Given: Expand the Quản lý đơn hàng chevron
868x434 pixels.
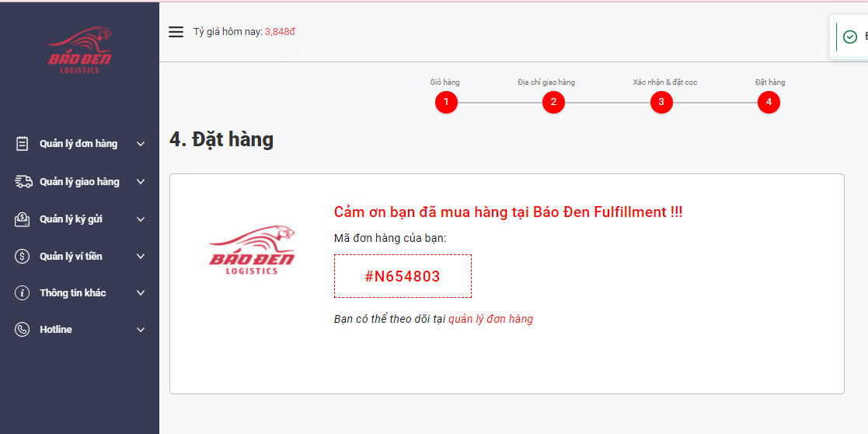Looking at the screenshot, I should click(x=141, y=144).
